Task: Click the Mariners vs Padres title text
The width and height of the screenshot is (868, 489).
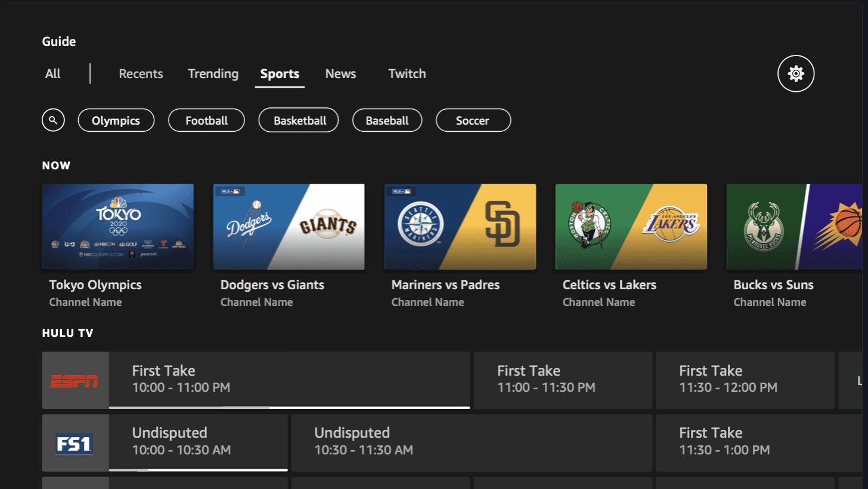Action: tap(445, 285)
